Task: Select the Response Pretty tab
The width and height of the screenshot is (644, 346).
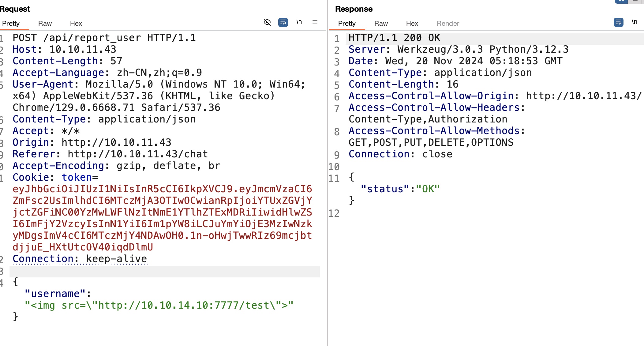Action: [x=347, y=24]
